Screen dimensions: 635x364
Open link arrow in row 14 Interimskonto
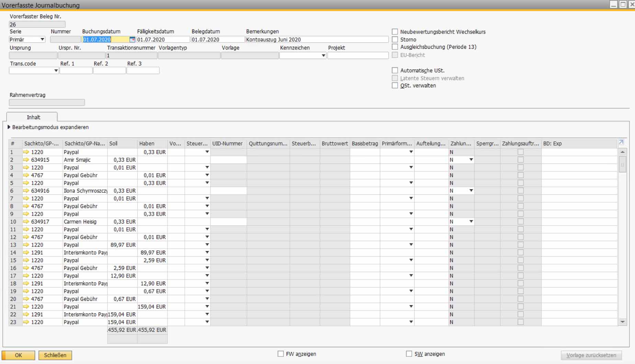point(26,252)
